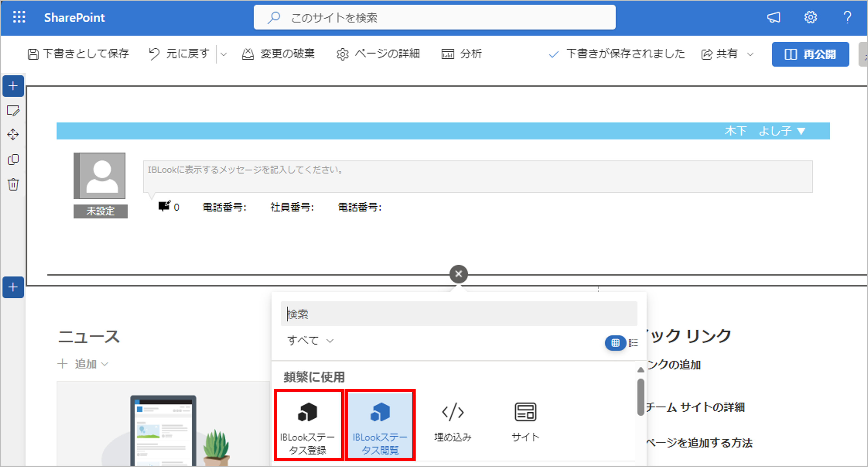Click the SharePoint home title

[x=74, y=18]
